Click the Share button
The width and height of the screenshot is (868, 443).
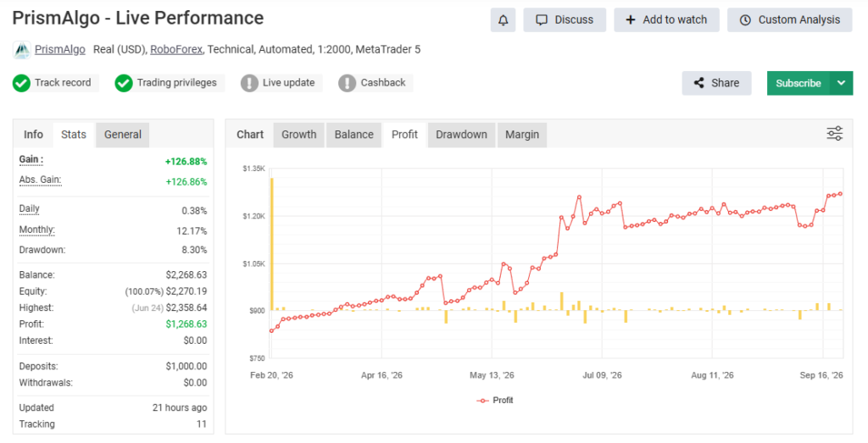pos(716,83)
